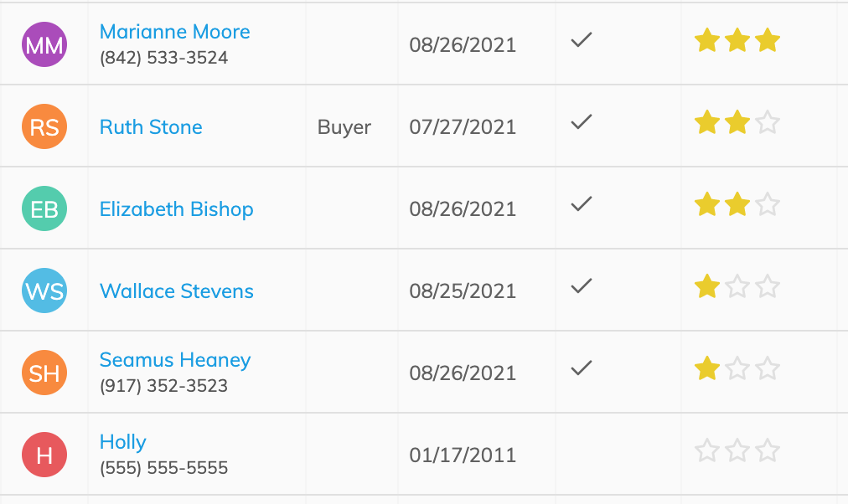848x504 pixels.
Task: Click the 01/17/2011 date cell for Holly
Action: [463, 455]
